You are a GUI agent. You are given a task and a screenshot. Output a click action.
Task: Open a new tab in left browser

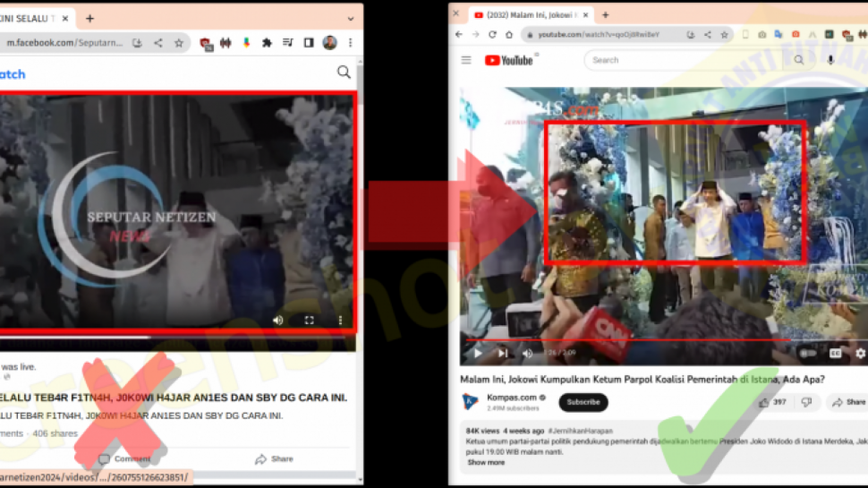89,18
